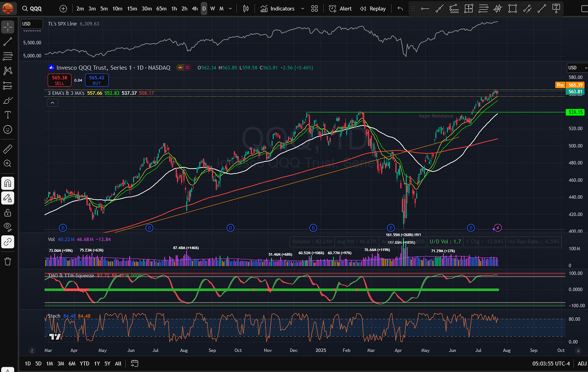Collapse the indicator legend chevron
This screenshot has width=588, height=372.
[52, 103]
